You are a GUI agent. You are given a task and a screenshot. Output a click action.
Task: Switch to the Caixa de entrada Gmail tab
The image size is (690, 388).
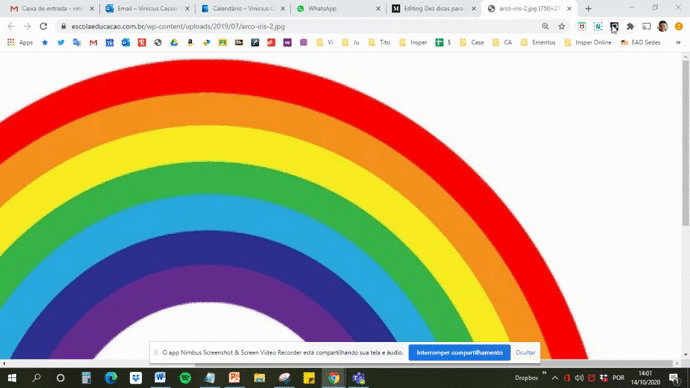coord(52,8)
